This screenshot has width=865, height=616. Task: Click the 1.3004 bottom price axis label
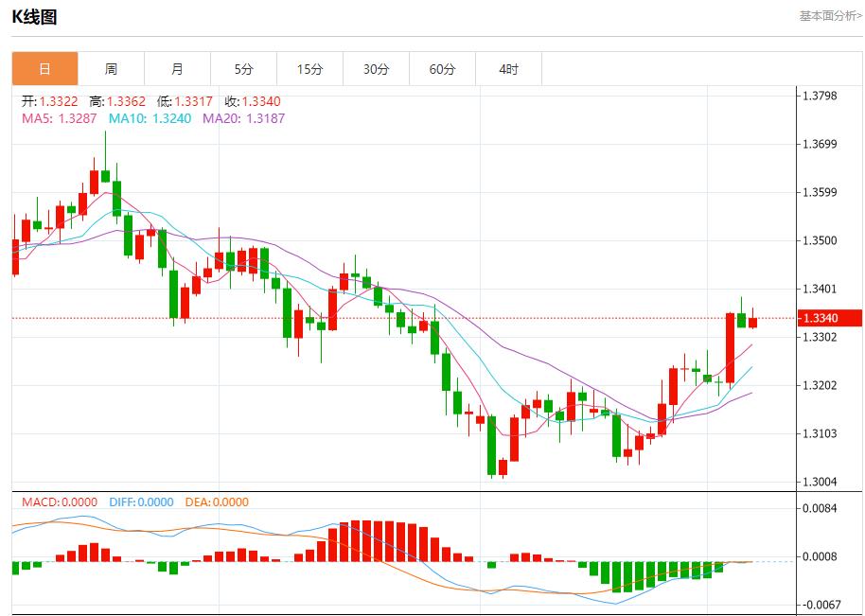coord(820,482)
